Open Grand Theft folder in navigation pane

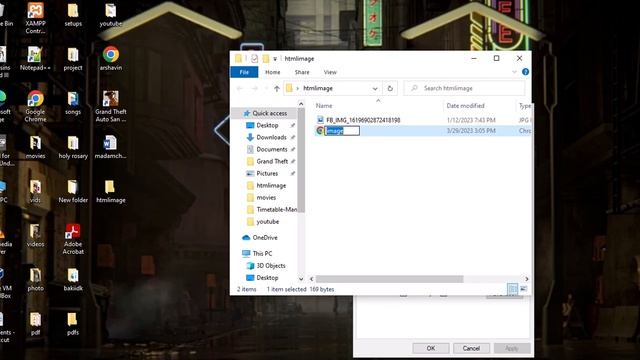coord(272,161)
